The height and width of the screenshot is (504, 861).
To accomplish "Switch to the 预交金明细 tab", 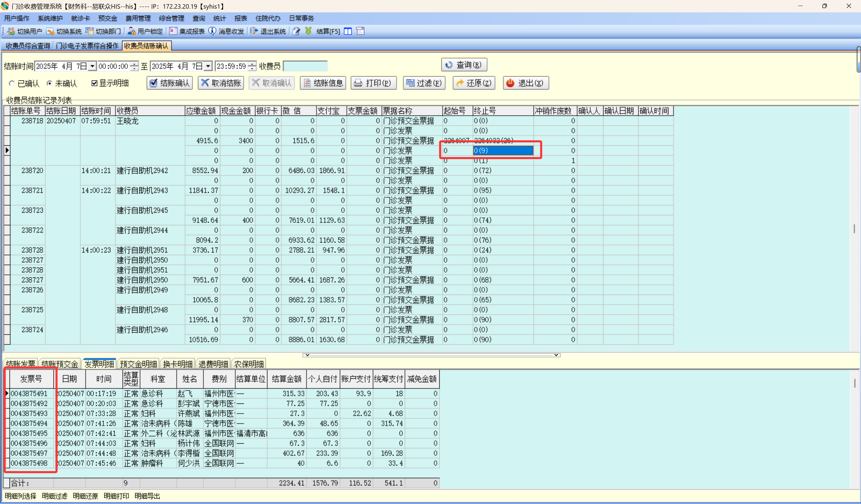I will (138, 364).
